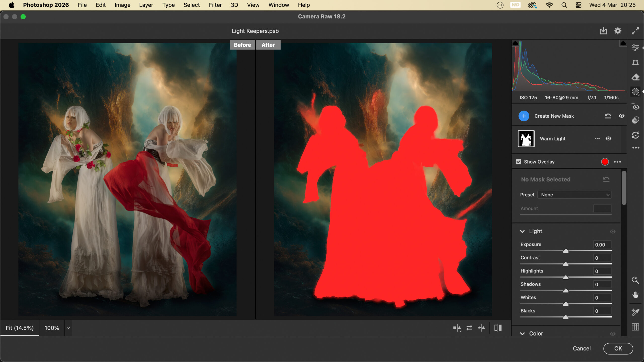Collapse the Light section
The image size is (644, 362).
pyautogui.click(x=522, y=231)
